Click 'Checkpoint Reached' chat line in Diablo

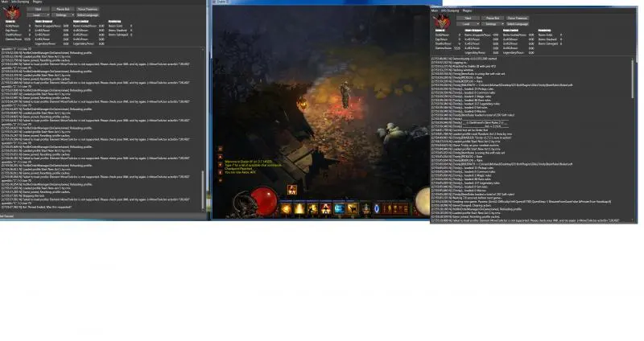(238, 169)
